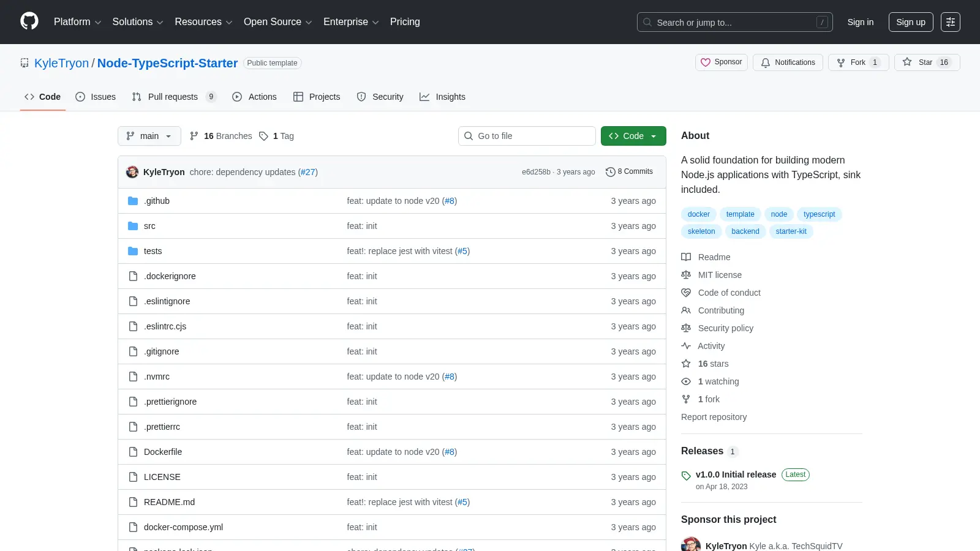View 16 Branches
Viewport: 980px width, 551px height.
[221, 136]
